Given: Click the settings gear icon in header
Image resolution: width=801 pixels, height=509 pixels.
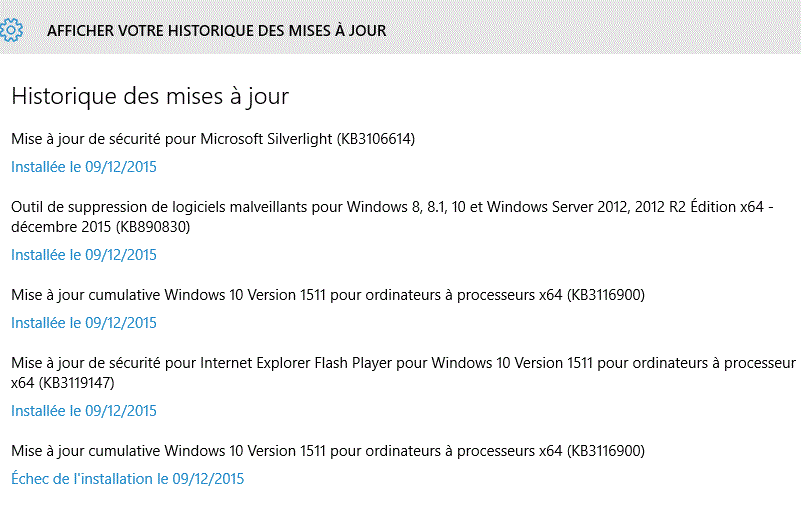Looking at the screenshot, I should tap(11, 30).
